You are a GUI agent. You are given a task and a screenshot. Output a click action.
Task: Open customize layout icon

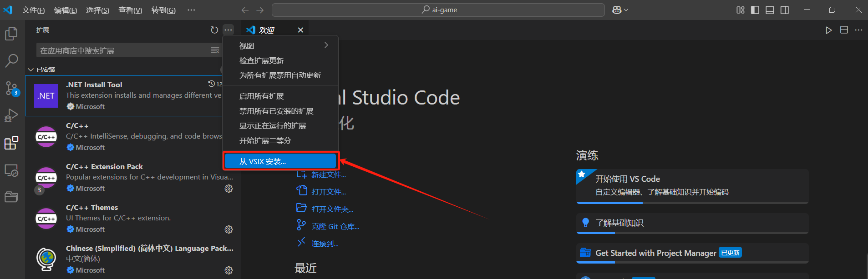(x=741, y=10)
